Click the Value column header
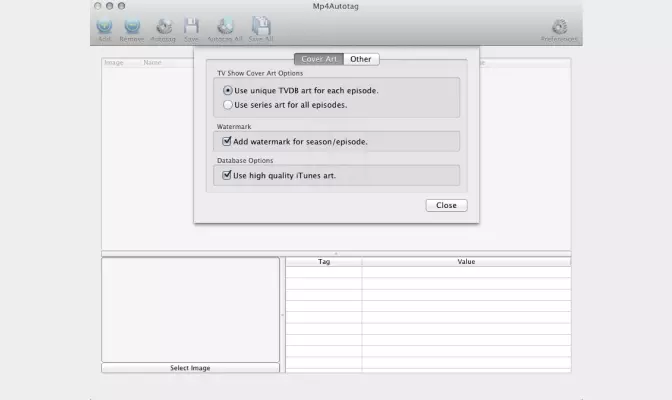 (x=466, y=262)
